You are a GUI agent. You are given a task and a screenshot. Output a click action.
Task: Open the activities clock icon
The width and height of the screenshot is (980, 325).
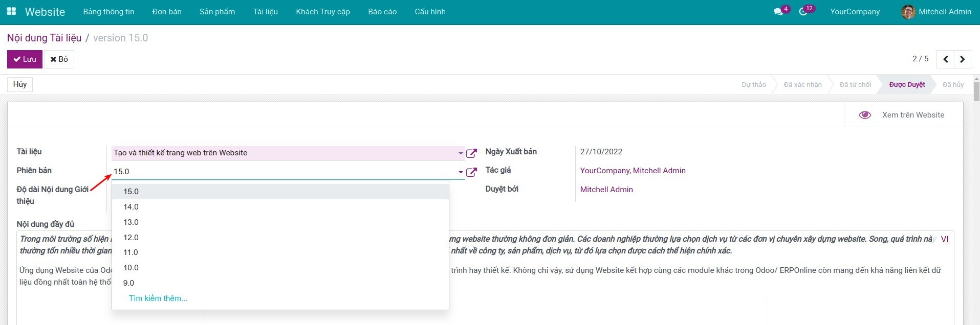(803, 12)
